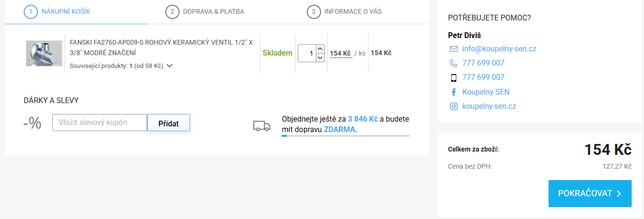Focus the Vložit slevový kupón field
The image size is (644, 219).
point(99,123)
